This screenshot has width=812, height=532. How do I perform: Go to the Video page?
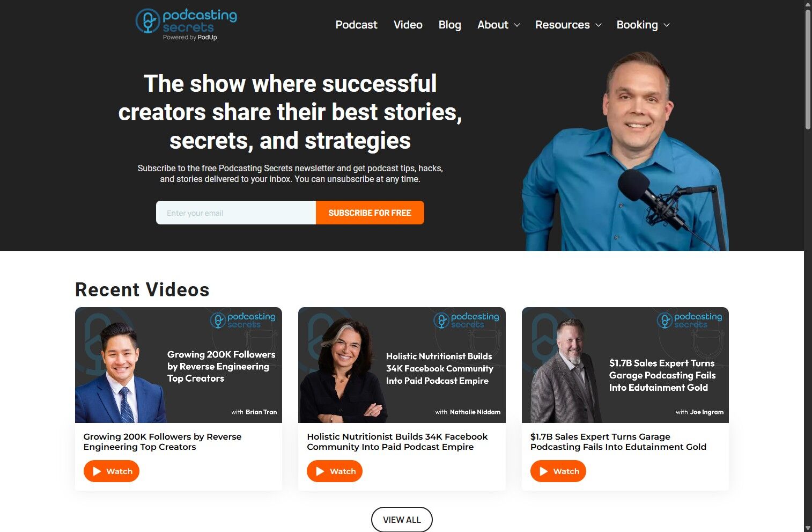pos(408,25)
